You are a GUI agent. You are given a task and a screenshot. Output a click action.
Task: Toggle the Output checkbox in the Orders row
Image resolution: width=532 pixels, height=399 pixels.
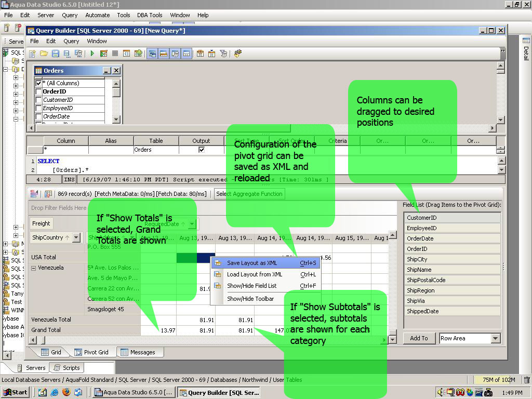[202, 150]
